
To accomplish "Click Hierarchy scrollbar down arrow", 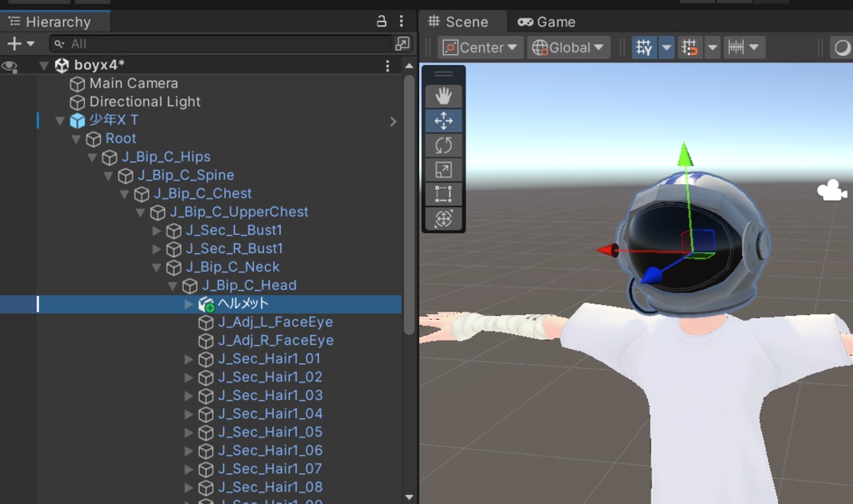I will tap(409, 497).
